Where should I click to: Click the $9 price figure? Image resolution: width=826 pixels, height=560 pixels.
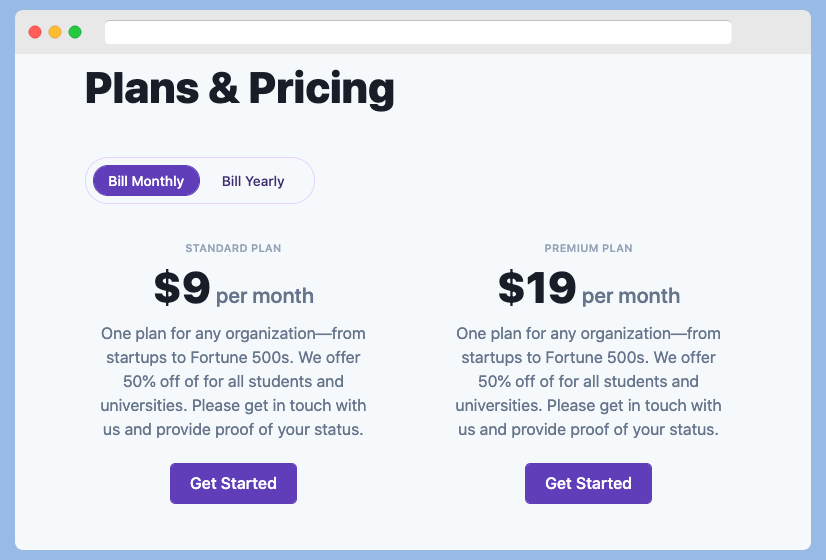181,289
